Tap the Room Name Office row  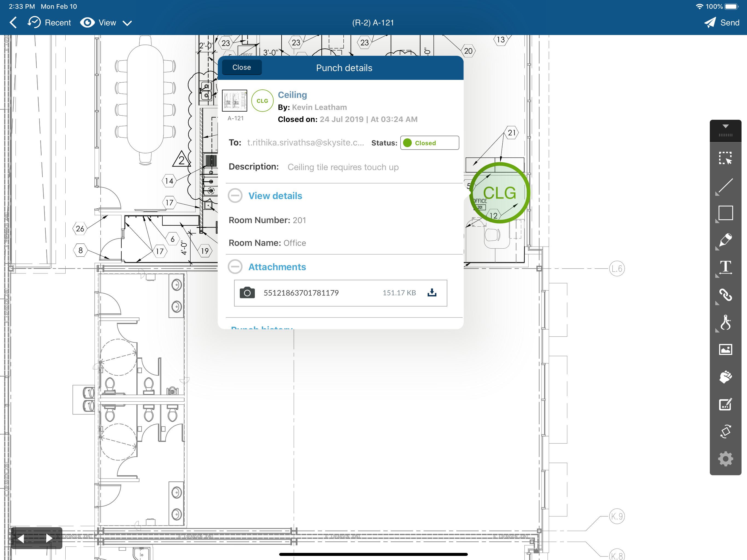point(267,243)
